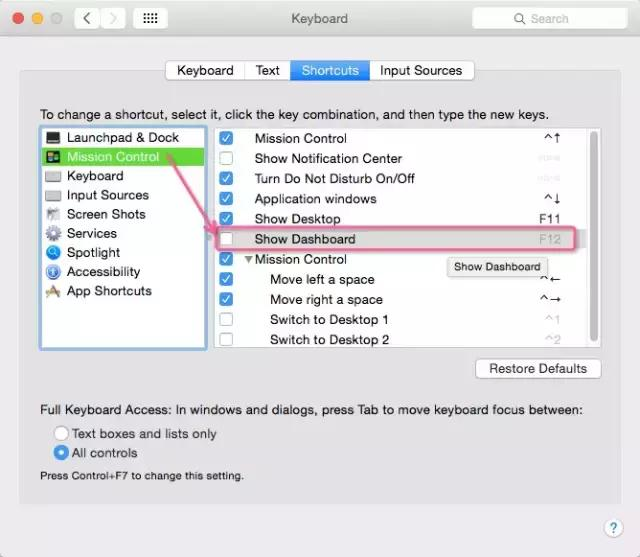This screenshot has height=557, width=640.
Task: Click the Show Notification Center label
Action: pos(328,158)
